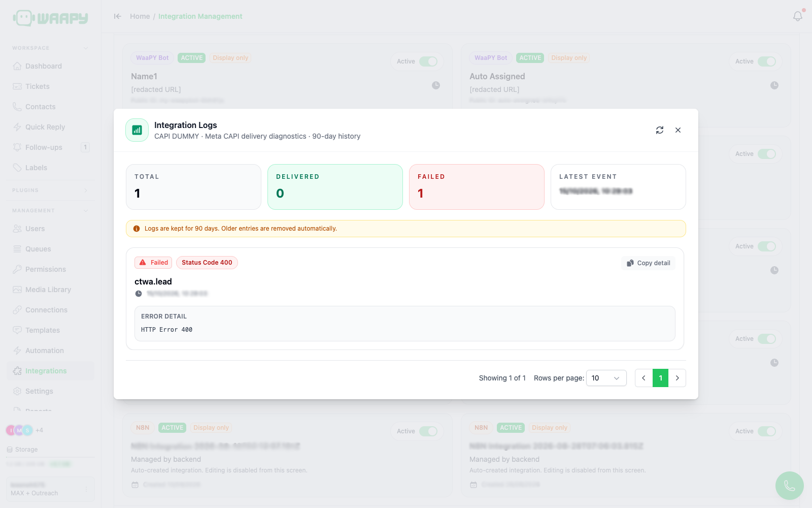Click the Queues icon in sidebar

tap(17, 249)
